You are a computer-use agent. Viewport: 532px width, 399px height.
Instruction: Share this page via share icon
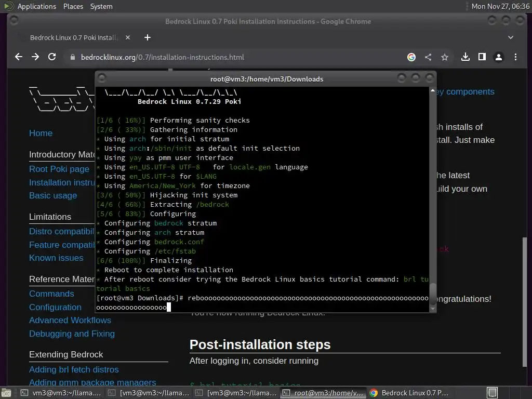(x=428, y=57)
